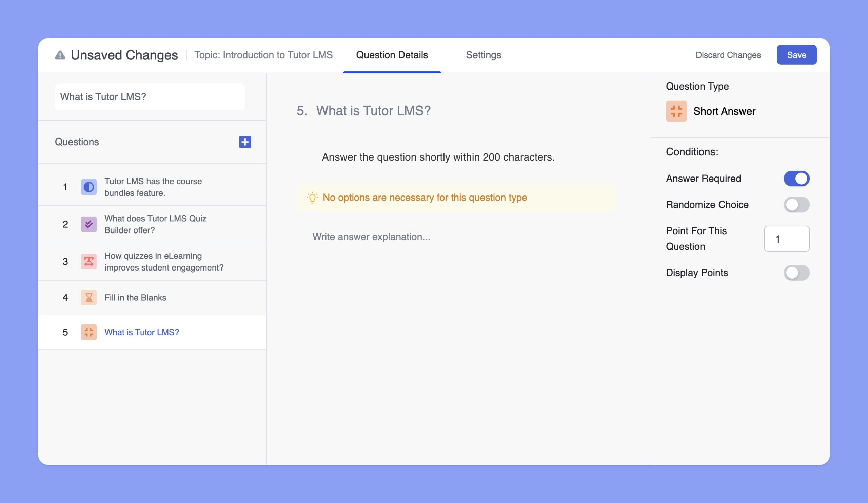Viewport: 868px width, 503px height.
Task: Enable the Randomize Choice toggle
Action: pyautogui.click(x=797, y=204)
